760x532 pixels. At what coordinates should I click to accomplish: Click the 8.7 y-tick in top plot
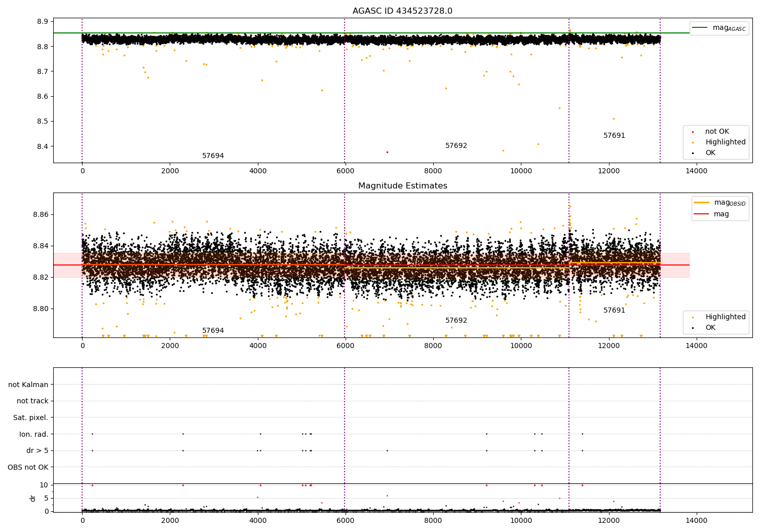pyautogui.click(x=42, y=71)
